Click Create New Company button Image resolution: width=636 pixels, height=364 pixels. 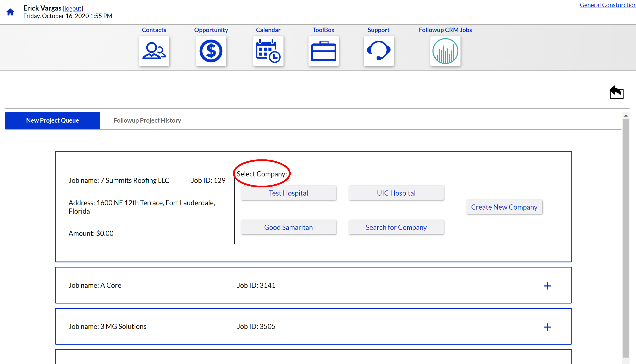click(x=504, y=207)
